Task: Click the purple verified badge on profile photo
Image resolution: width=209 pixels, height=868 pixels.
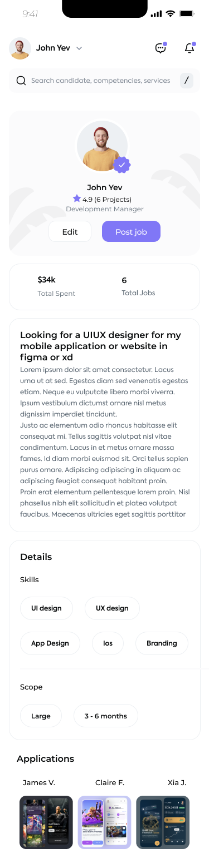Action: (x=122, y=165)
